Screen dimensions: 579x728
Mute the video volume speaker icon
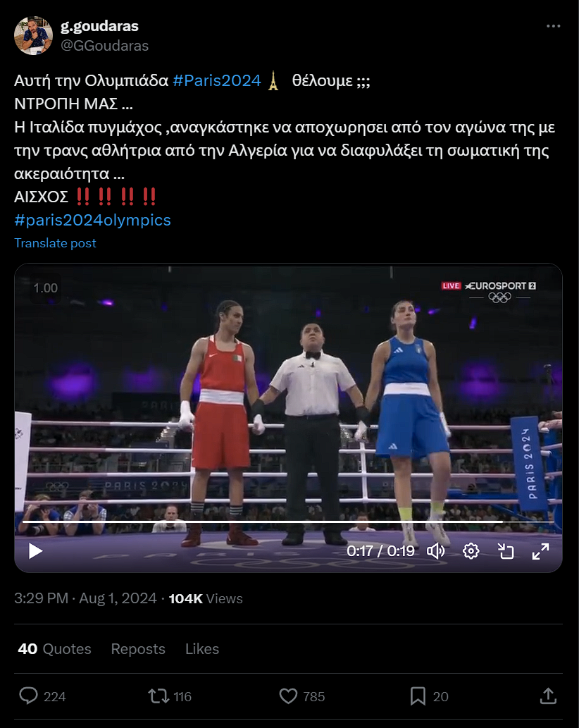click(435, 551)
